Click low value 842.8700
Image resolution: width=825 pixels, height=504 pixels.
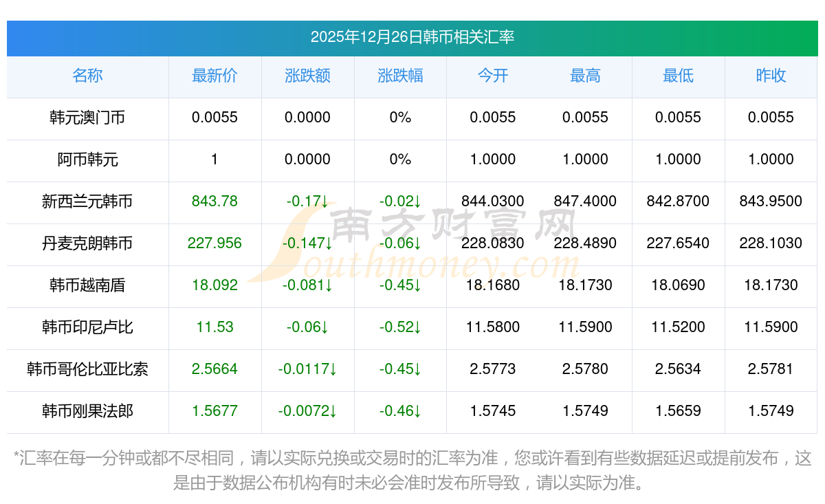coord(678,201)
